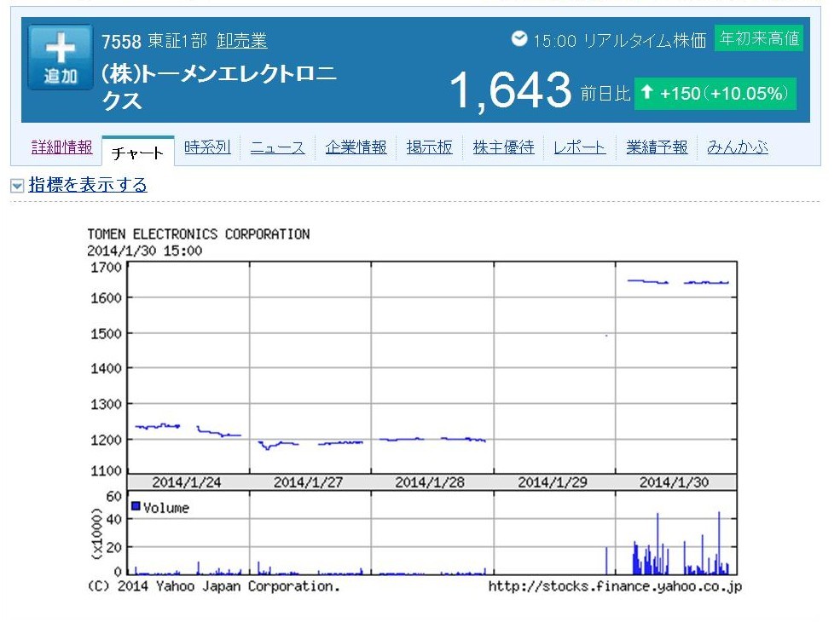Open the 株主優待 tab
Screen dimensions: 840x634
point(503,147)
